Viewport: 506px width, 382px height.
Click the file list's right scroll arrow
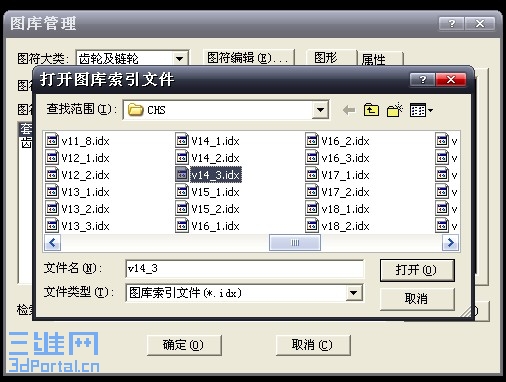tap(450, 243)
